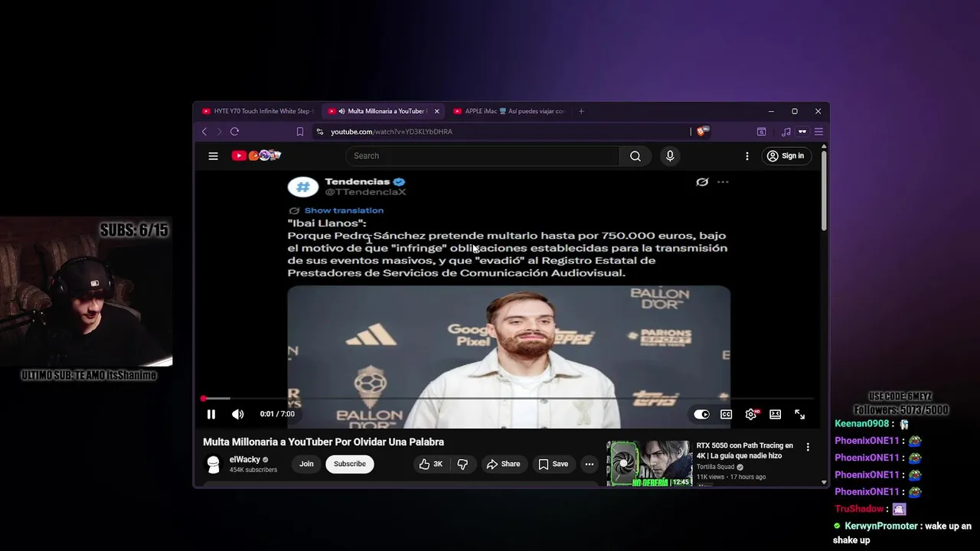The width and height of the screenshot is (980, 551).
Task: Click the youtube.com address bar URL
Action: [391, 132]
